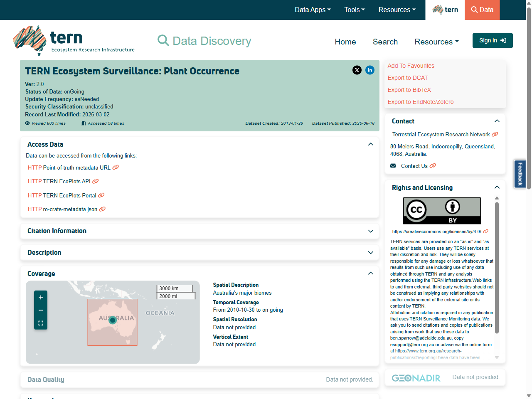Open the external link icon for TERN EcoPlots Portal
Image resolution: width=532 pixels, height=399 pixels.
(x=102, y=195)
